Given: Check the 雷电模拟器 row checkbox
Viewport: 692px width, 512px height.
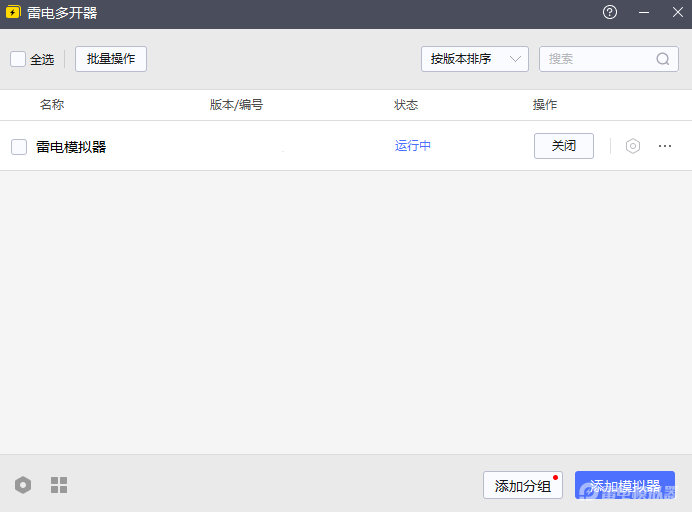Looking at the screenshot, I should pos(19,147).
